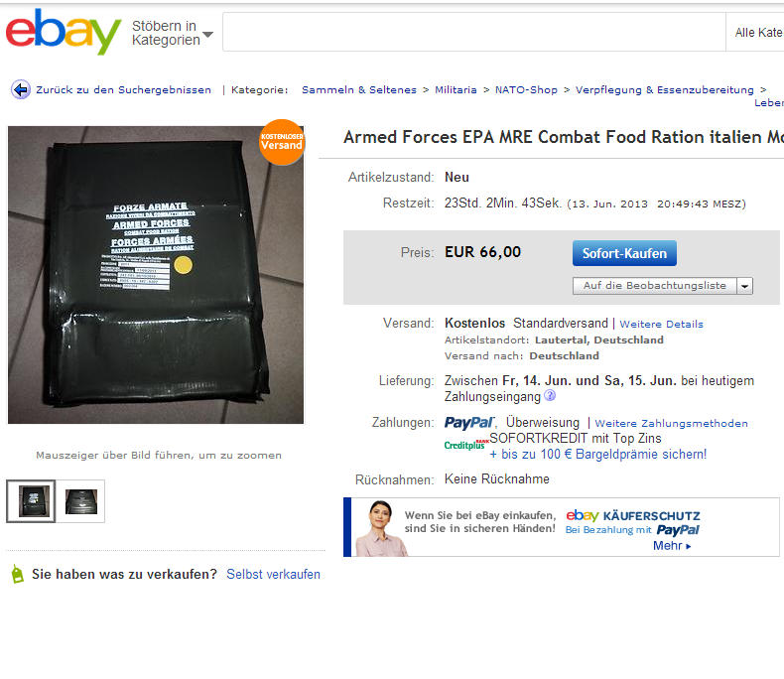Expand the Beobachtungsliste dropdown arrow

(744, 286)
